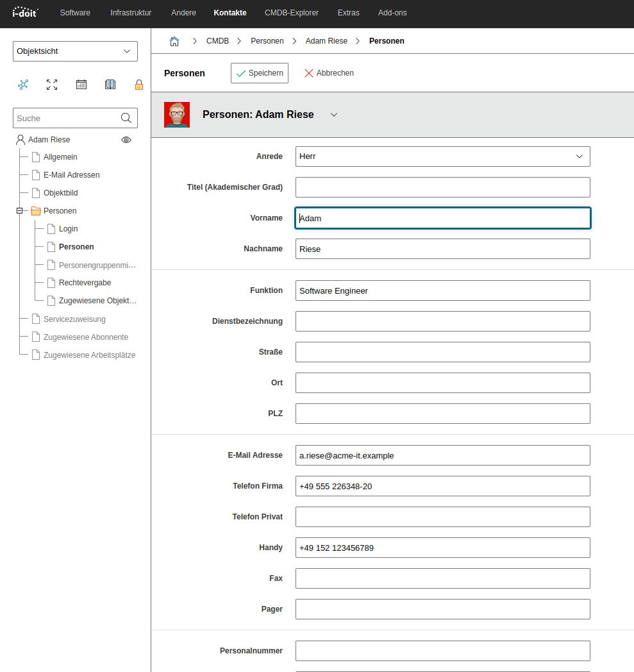634x672 pixels.
Task: Open the Anrede dropdown showing Herr
Action: tap(442, 156)
